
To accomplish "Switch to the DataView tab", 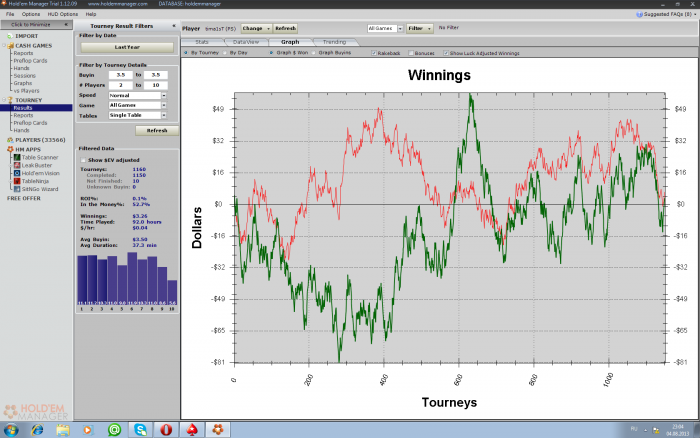I will (x=246, y=42).
